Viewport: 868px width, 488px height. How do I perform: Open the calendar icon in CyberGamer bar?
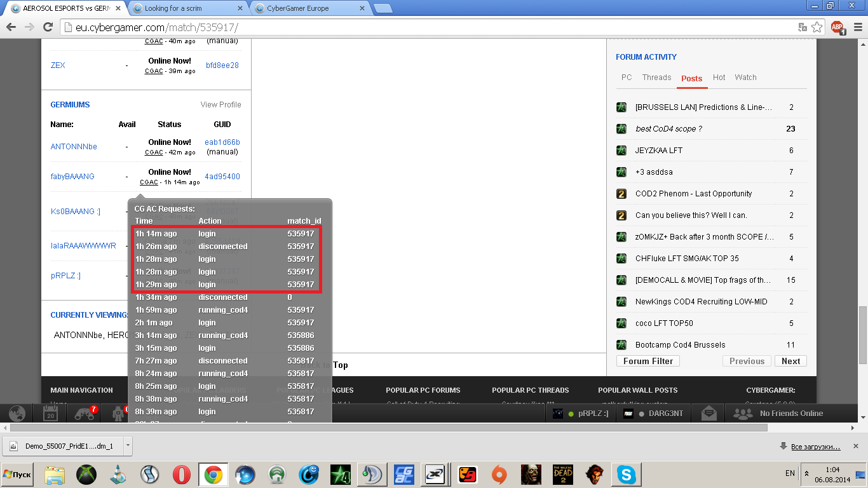click(x=51, y=413)
